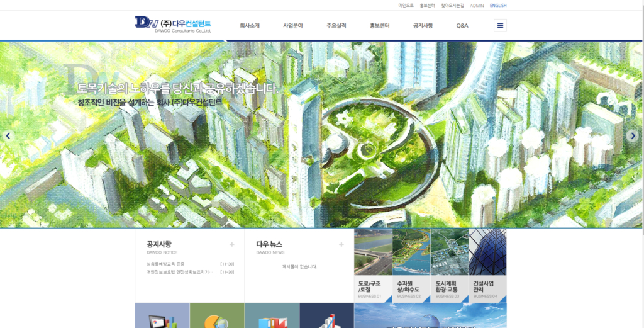Viewport: 644px width, 328px height.
Task: Switch site language to ENGLISH
Action: coord(498,5)
